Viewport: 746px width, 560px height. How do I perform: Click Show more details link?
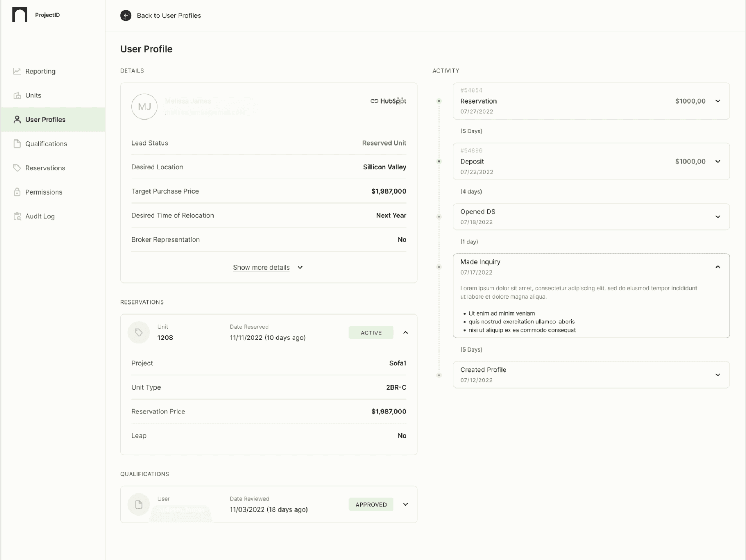(x=261, y=268)
